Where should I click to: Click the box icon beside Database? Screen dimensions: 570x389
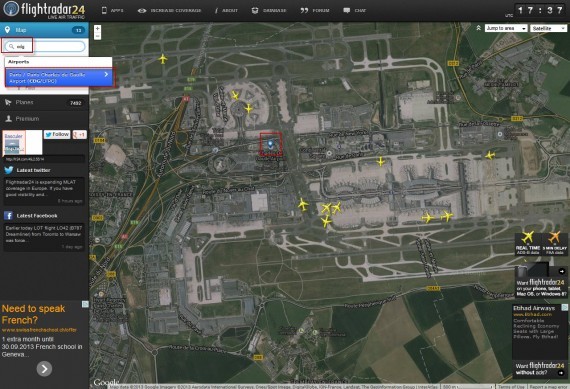255,11
